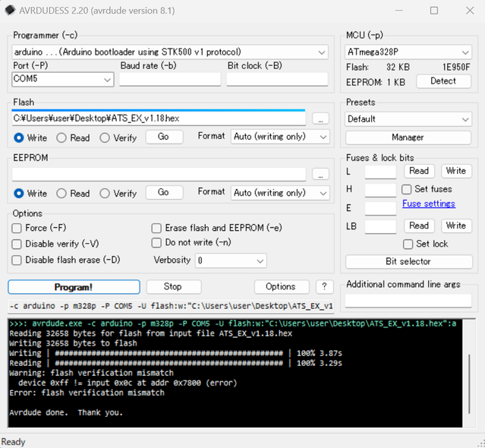Screen dimensions: 485x448
Task: Click the 1E950F signature text
Action: coord(456,67)
